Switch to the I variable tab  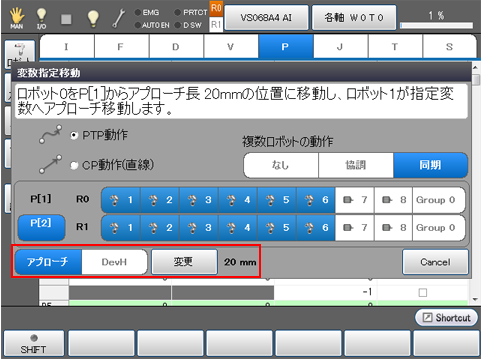(67, 47)
